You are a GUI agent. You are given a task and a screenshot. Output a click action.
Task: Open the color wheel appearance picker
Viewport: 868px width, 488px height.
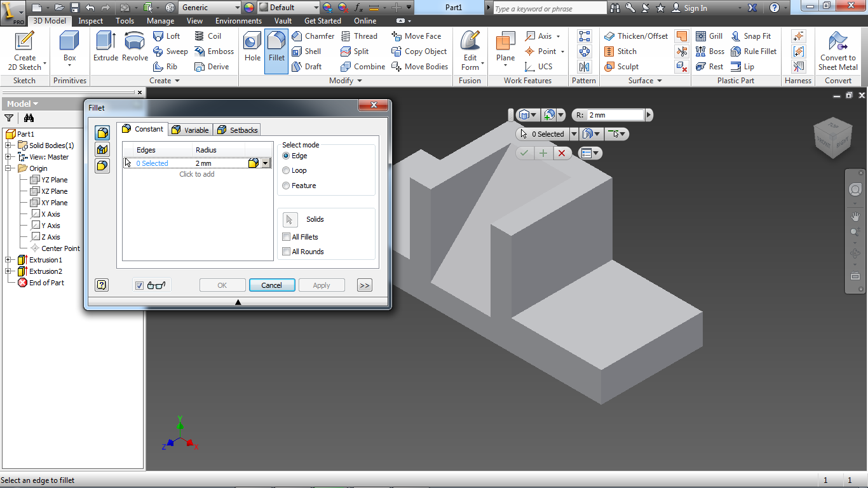[x=248, y=8]
